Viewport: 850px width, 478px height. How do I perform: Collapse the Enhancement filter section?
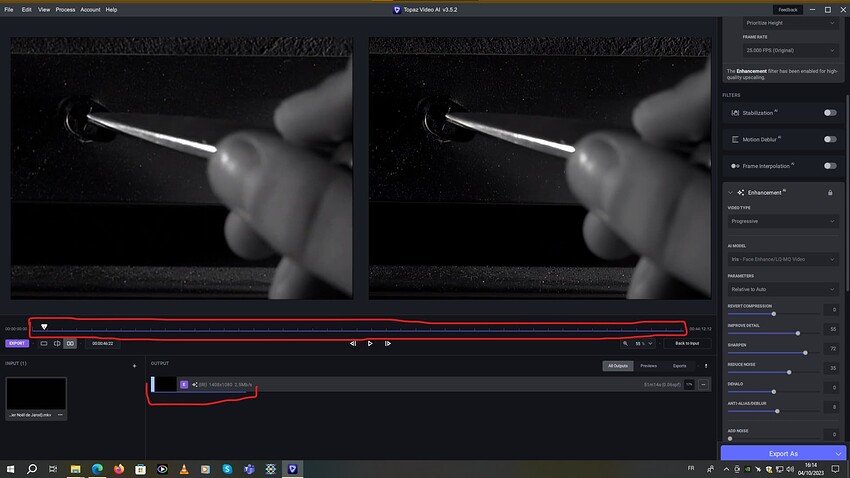pos(730,193)
